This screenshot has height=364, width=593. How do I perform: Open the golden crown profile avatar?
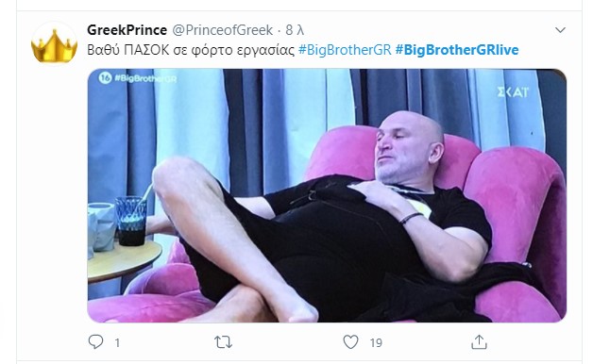click(x=54, y=43)
